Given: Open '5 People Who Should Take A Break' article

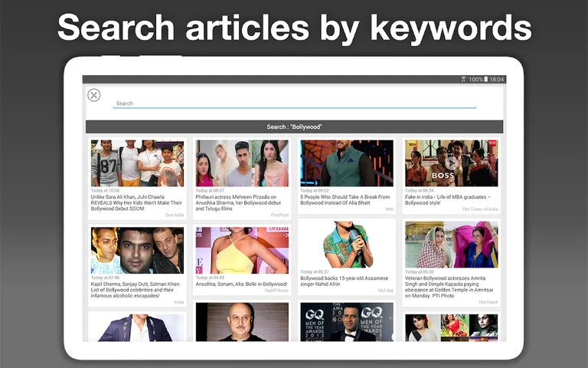Looking at the screenshot, I should (x=345, y=200).
